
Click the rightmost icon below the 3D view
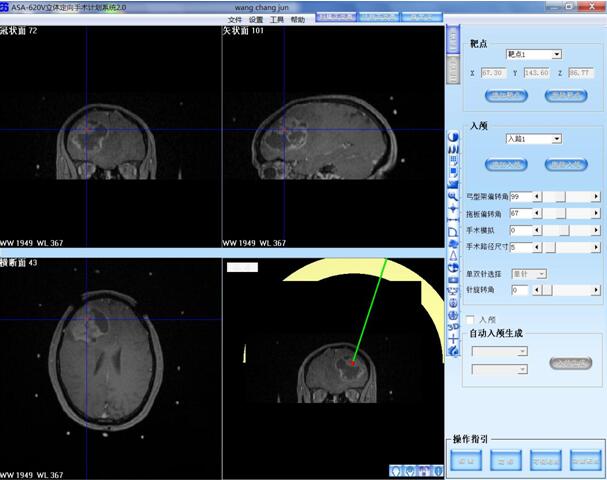click(x=437, y=470)
